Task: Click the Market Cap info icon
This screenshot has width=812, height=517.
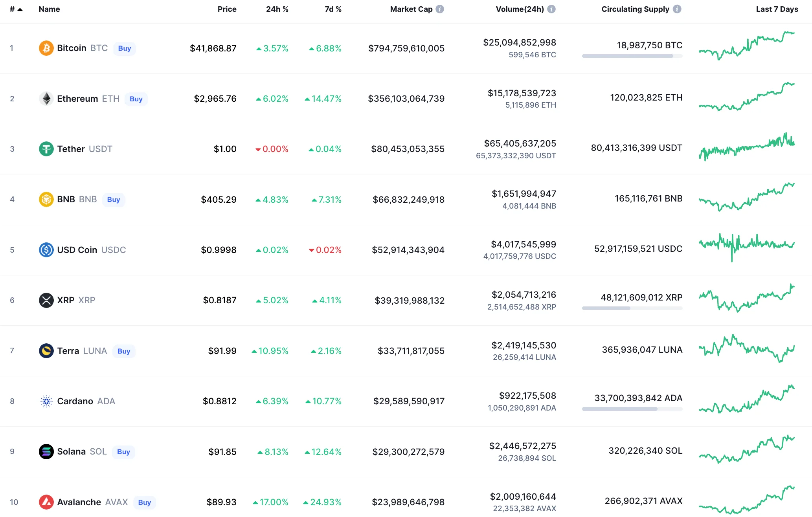Action: coord(440,9)
